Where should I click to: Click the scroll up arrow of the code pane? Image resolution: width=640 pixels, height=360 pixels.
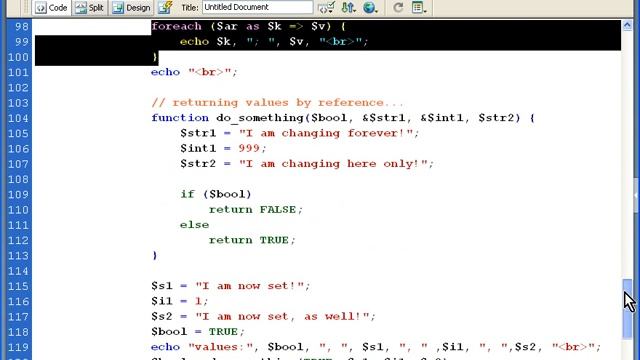627,25
